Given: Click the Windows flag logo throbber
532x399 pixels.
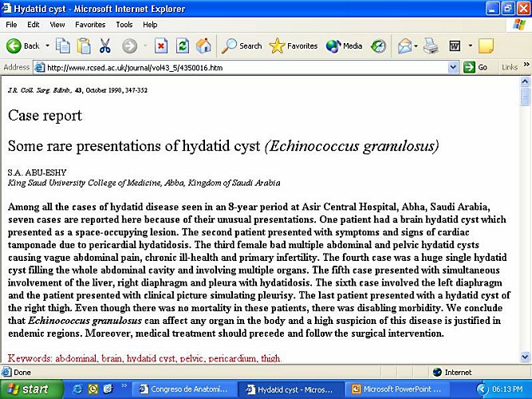Looking at the screenshot, I should 519,25.
